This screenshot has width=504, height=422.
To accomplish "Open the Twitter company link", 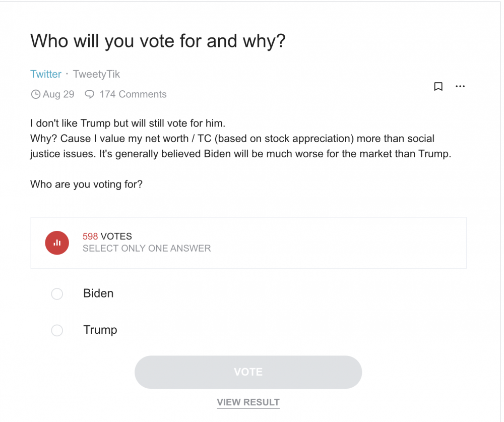I will click(46, 74).
